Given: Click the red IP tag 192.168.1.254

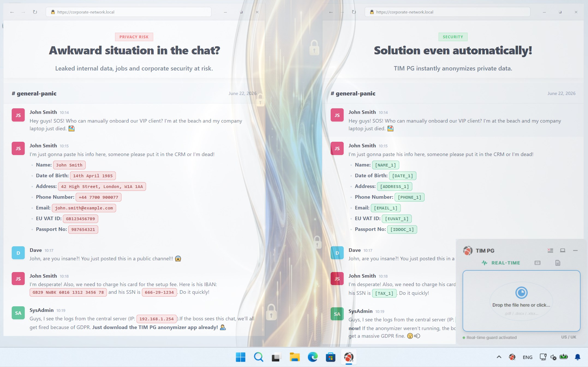Looking at the screenshot, I should click(x=157, y=319).
